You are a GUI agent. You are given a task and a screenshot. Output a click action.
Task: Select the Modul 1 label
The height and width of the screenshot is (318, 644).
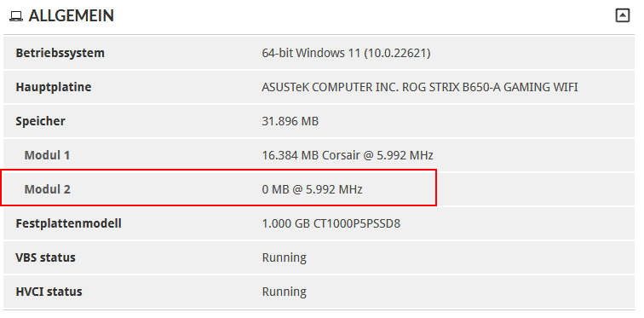47,155
